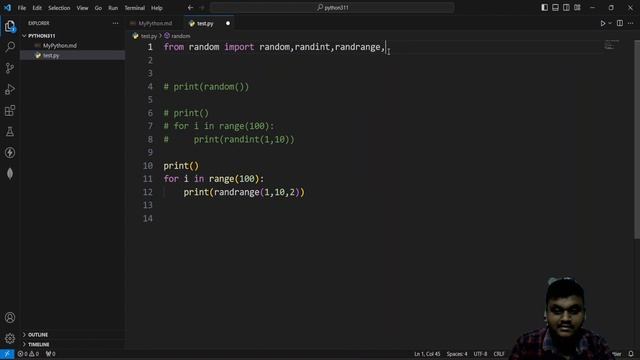Open the Source Control view

click(10, 68)
